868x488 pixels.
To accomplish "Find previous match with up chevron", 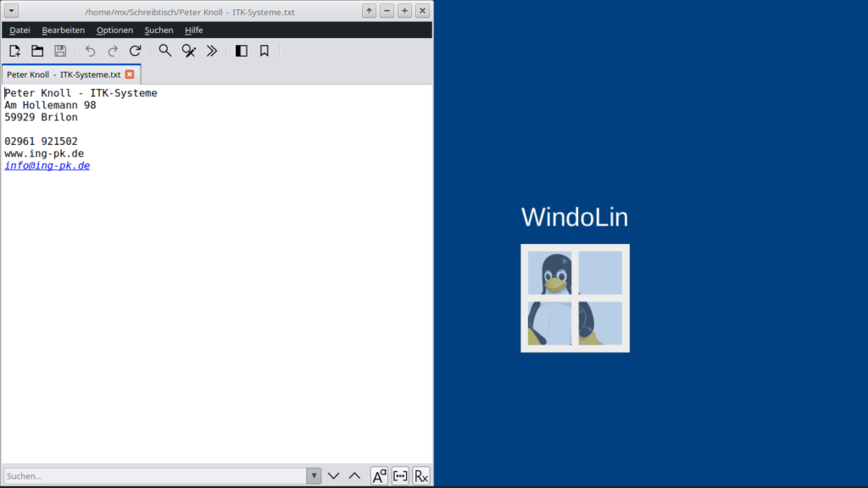I will tap(355, 476).
